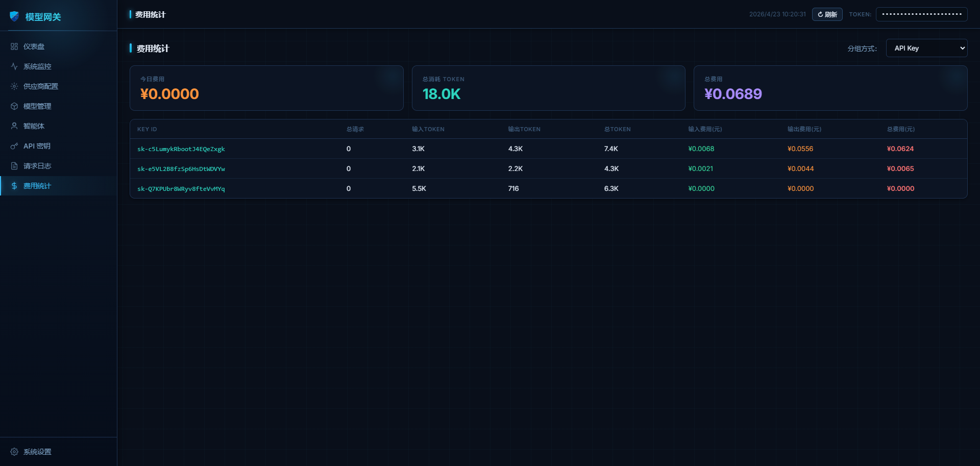Open 系统设置 at sidebar bottom
Image resolution: width=980 pixels, height=466 pixels.
(58, 452)
